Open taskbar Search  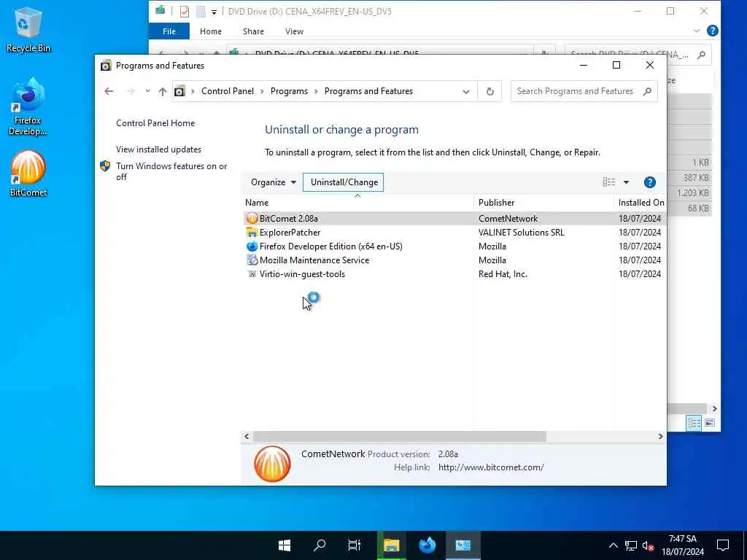(320, 545)
